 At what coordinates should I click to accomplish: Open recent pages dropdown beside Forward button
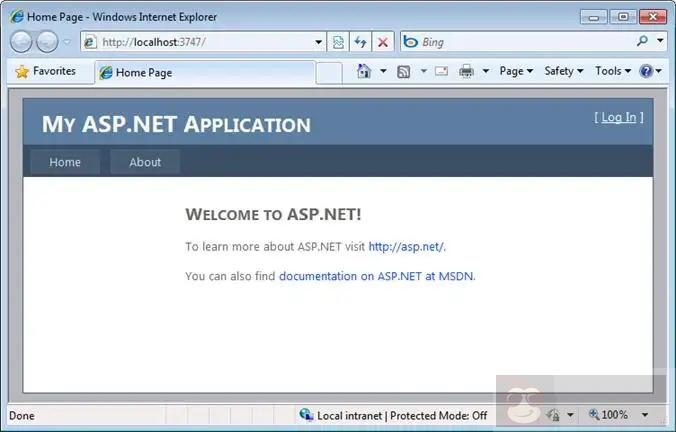coord(67,42)
